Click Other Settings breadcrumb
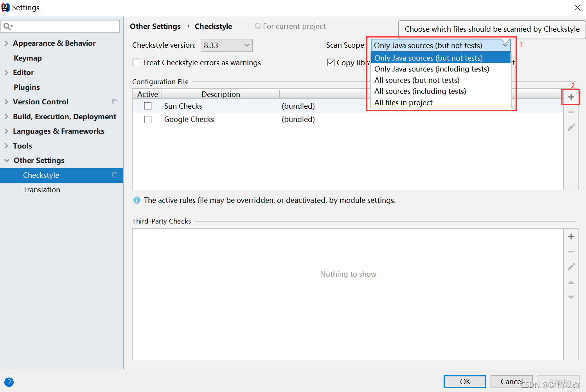586x392 pixels. 155,26
